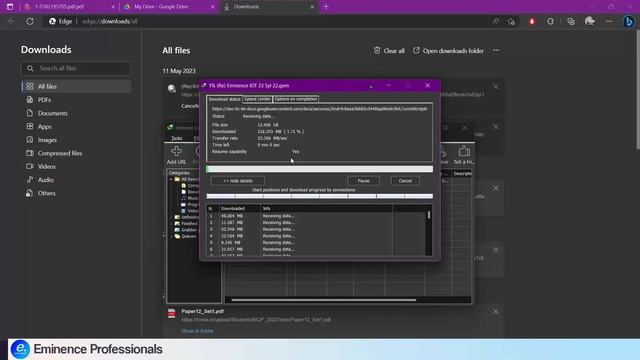Open the Collections icon

pos(571,21)
